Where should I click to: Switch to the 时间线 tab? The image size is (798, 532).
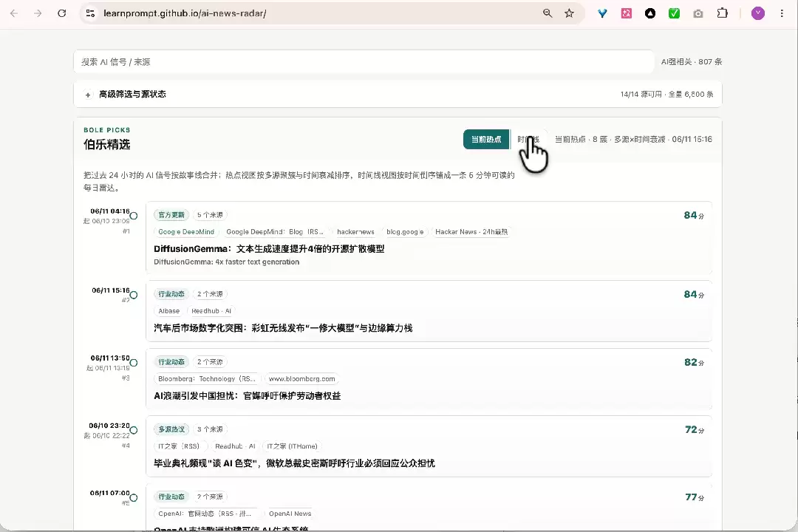(x=528, y=140)
